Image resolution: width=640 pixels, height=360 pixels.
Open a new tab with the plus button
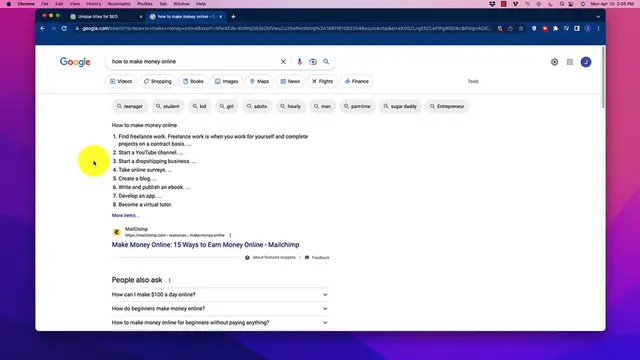point(233,17)
